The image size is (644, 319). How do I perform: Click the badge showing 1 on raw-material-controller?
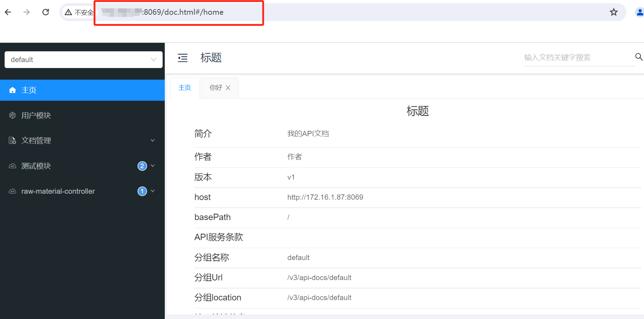pyautogui.click(x=142, y=191)
